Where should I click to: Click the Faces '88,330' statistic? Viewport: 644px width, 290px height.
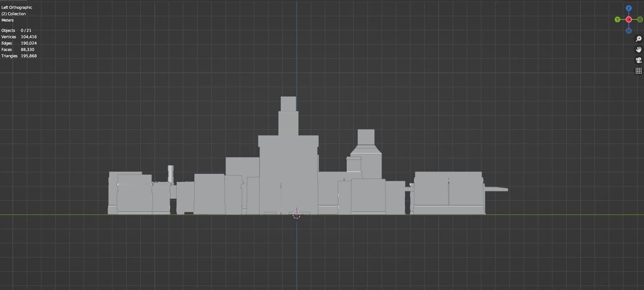(28, 50)
